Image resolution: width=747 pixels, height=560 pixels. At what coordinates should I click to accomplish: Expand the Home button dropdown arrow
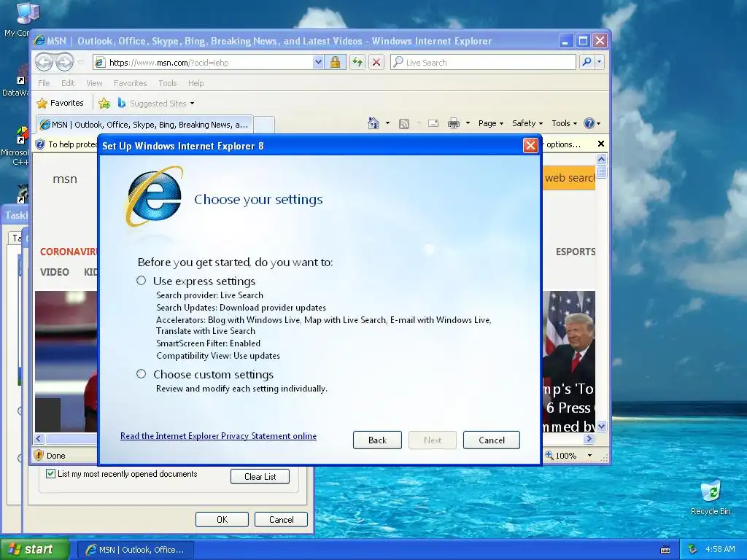point(388,123)
